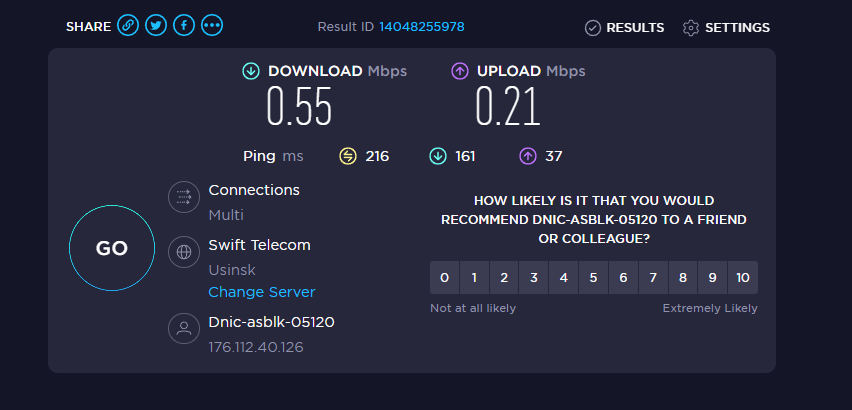This screenshot has height=410, width=852.
Task: Click the download arrow icon
Action: tap(250, 71)
